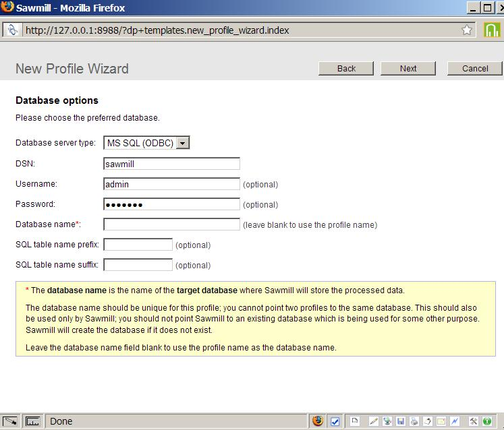504x430 pixels.
Task: Click into the DSN text field
Action: pyautogui.click(x=172, y=164)
